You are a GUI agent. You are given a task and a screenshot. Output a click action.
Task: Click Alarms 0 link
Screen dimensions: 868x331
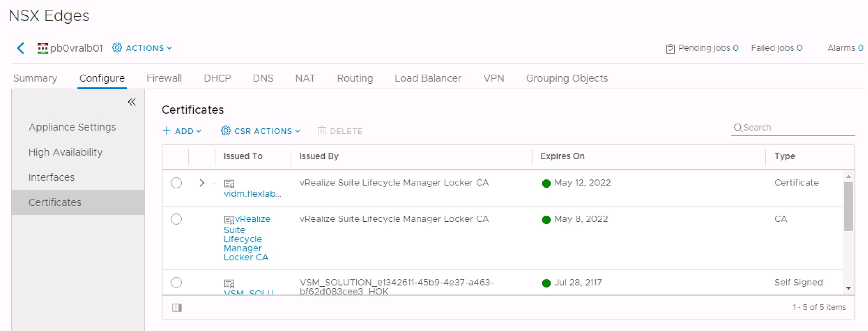tap(845, 48)
